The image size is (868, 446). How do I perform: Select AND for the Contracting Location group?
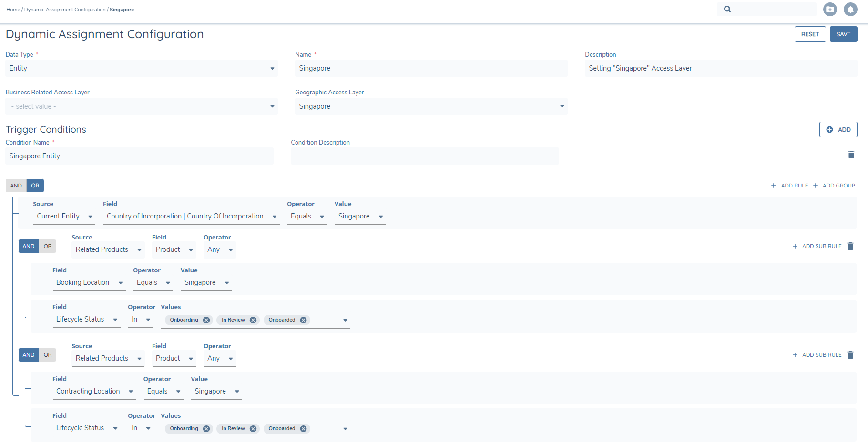coord(29,355)
